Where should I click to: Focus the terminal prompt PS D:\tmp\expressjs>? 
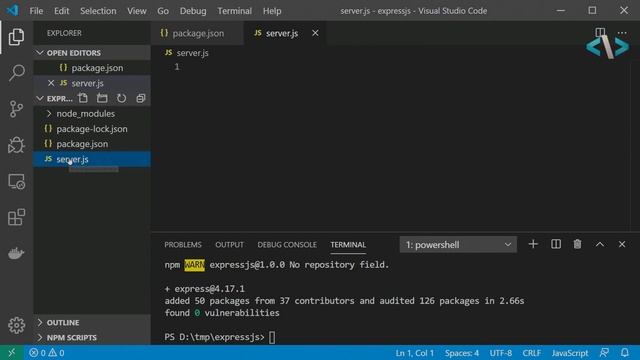click(214, 337)
